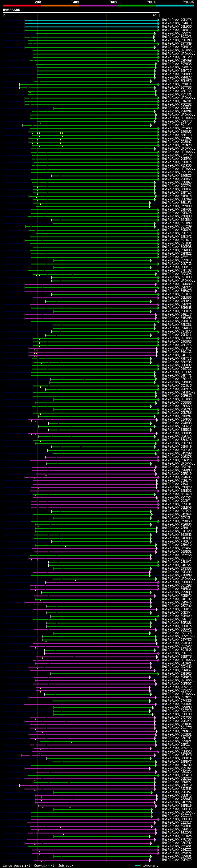Click the green ~80% legend segment
197x868 pixels.
(136, 6)
